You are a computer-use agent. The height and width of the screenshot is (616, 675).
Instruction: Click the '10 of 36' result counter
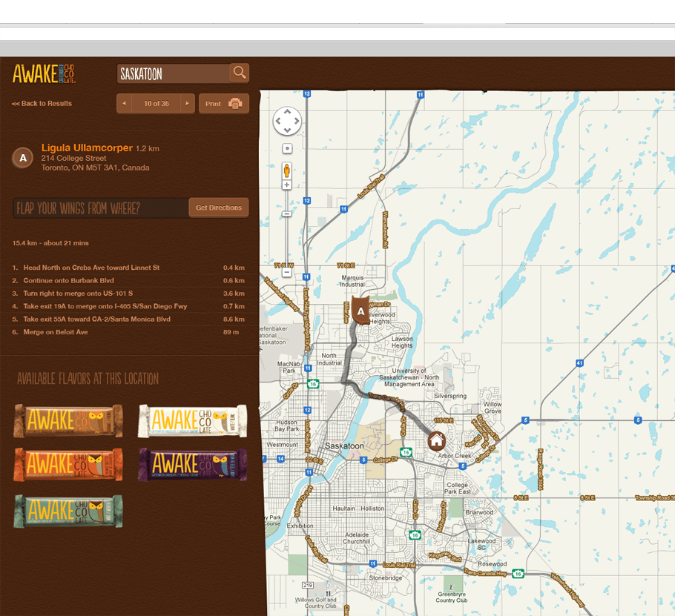156,103
